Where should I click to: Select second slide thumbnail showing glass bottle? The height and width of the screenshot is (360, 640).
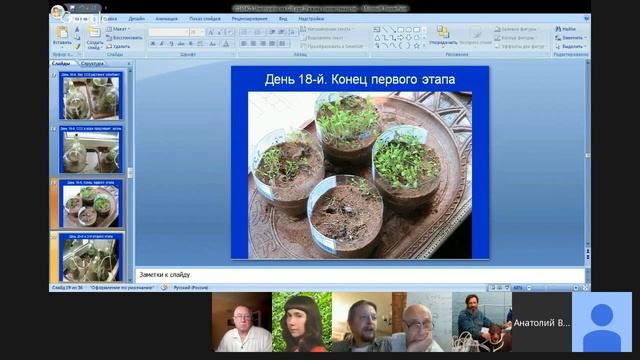(91, 149)
